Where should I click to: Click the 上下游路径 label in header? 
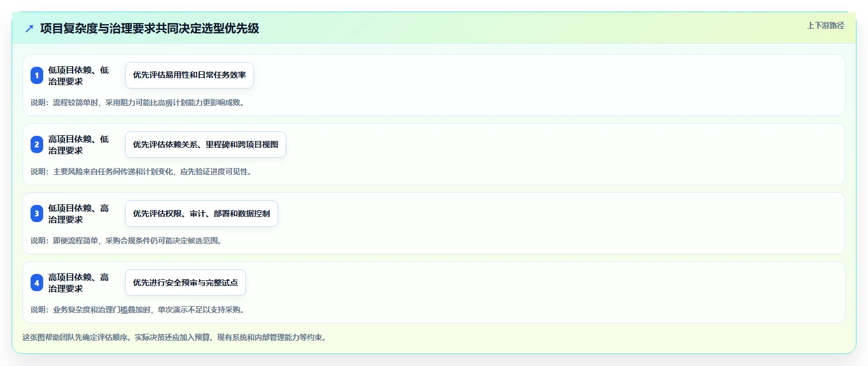click(x=826, y=25)
